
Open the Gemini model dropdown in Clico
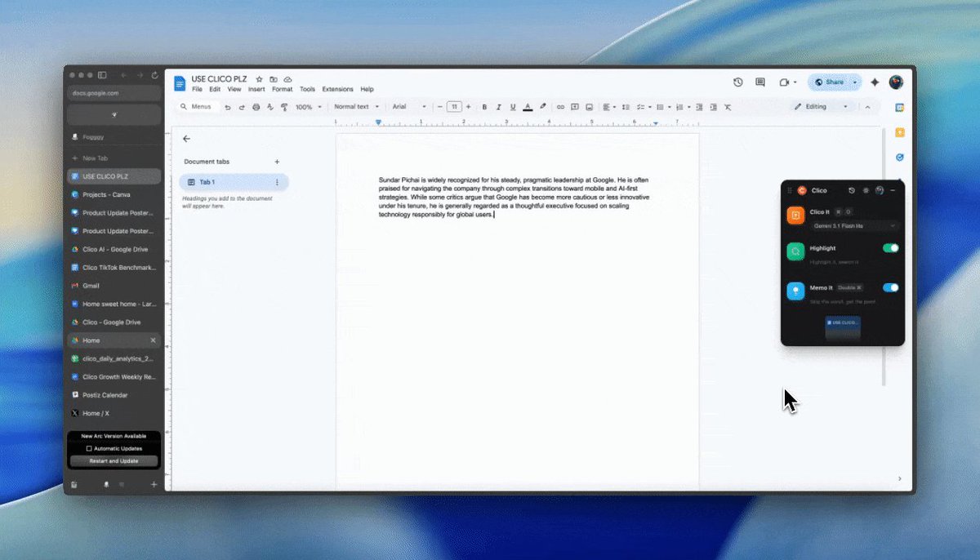[x=854, y=225]
